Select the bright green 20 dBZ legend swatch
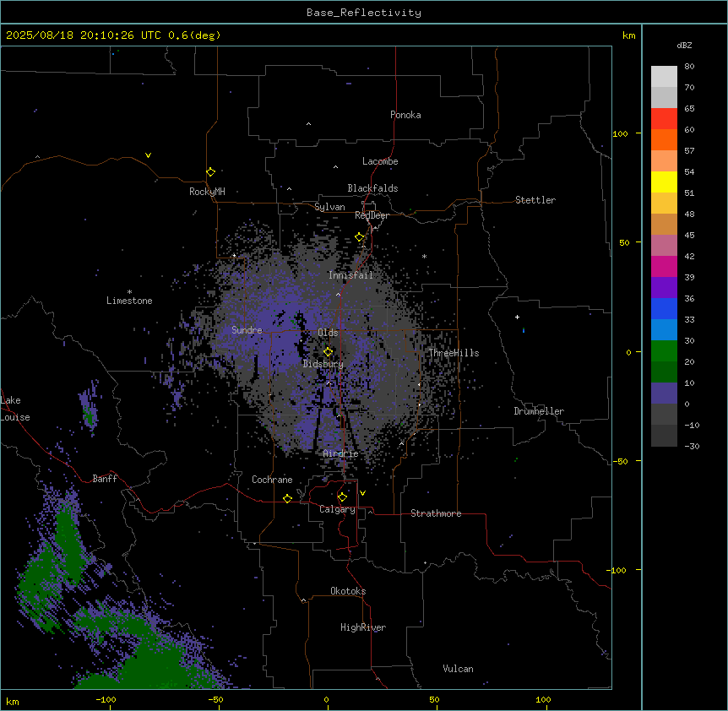Image resolution: width=728 pixels, height=711 pixels. tap(664, 351)
